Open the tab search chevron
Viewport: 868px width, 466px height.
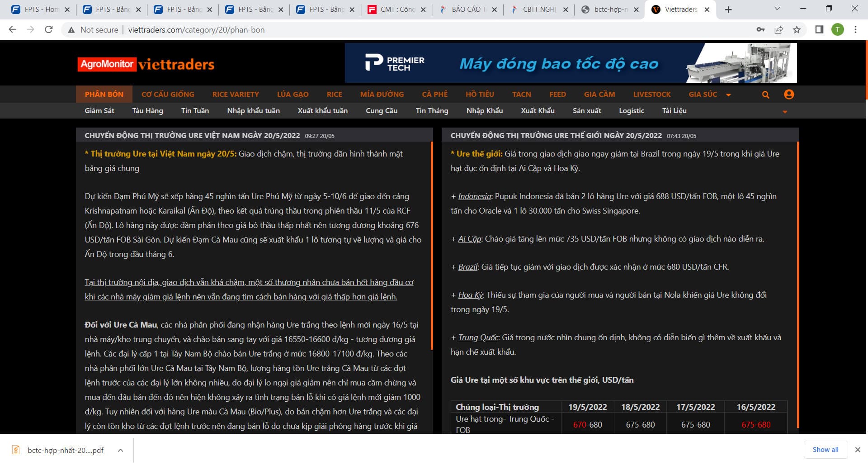coord(777,9)
